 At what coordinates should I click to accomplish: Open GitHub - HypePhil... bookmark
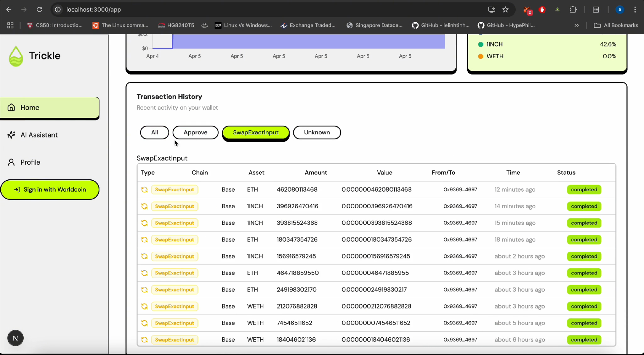[x=506, y=25]
